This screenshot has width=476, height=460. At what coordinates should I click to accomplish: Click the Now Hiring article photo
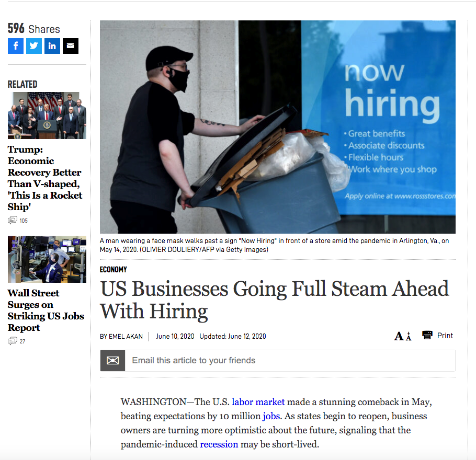277,127
